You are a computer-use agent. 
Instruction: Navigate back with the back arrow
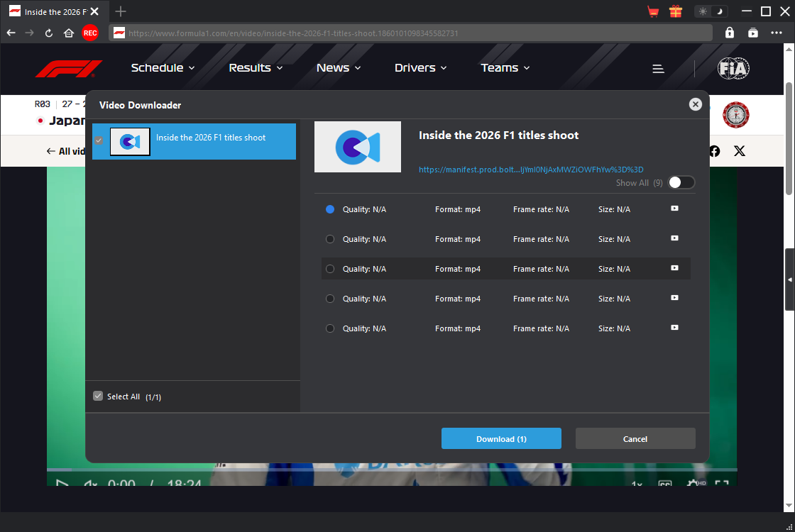11,33
